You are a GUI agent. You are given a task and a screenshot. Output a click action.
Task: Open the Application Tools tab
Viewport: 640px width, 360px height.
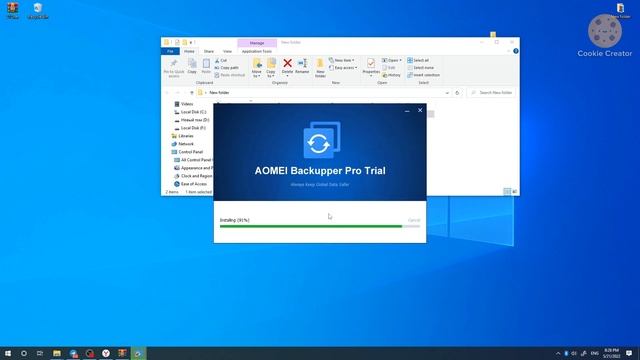pyautogui.click(x=257, y=51)
